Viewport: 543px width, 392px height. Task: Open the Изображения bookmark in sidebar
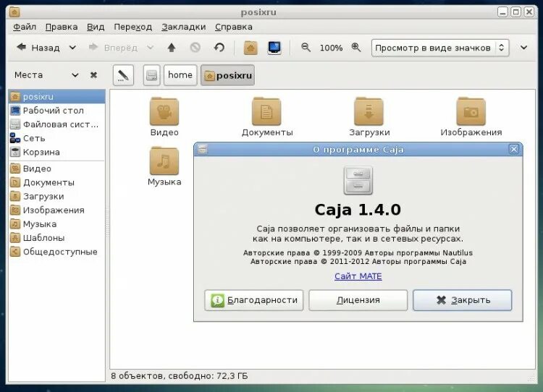(56, 210)
